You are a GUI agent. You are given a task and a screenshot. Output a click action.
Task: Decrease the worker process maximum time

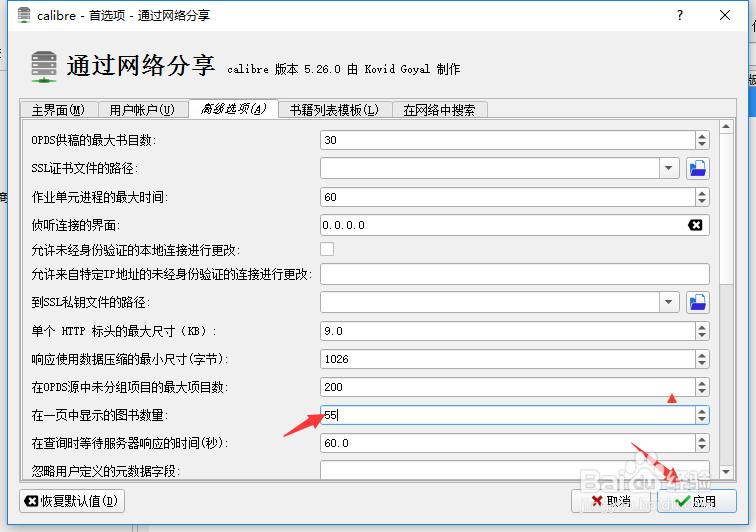[702, 201]
